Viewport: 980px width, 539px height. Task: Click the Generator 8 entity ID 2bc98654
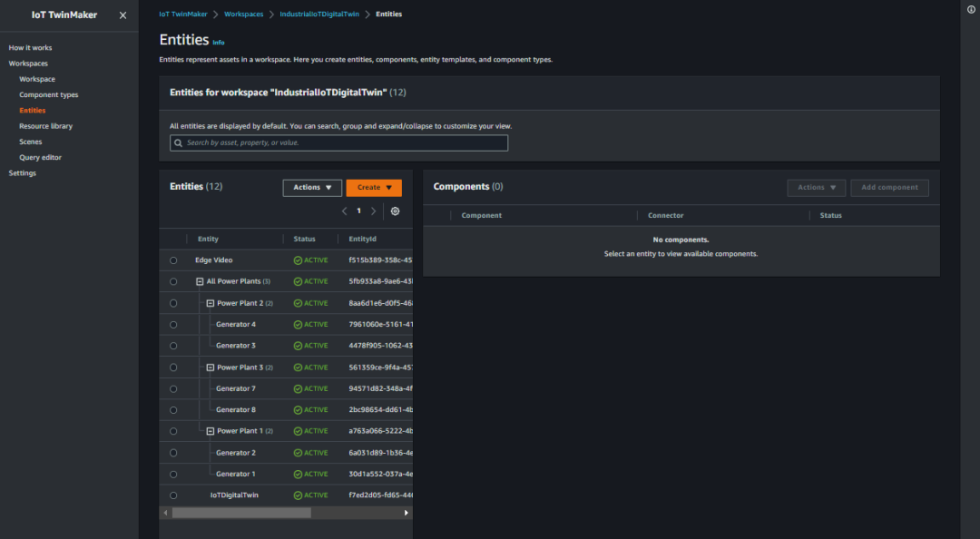380,410
